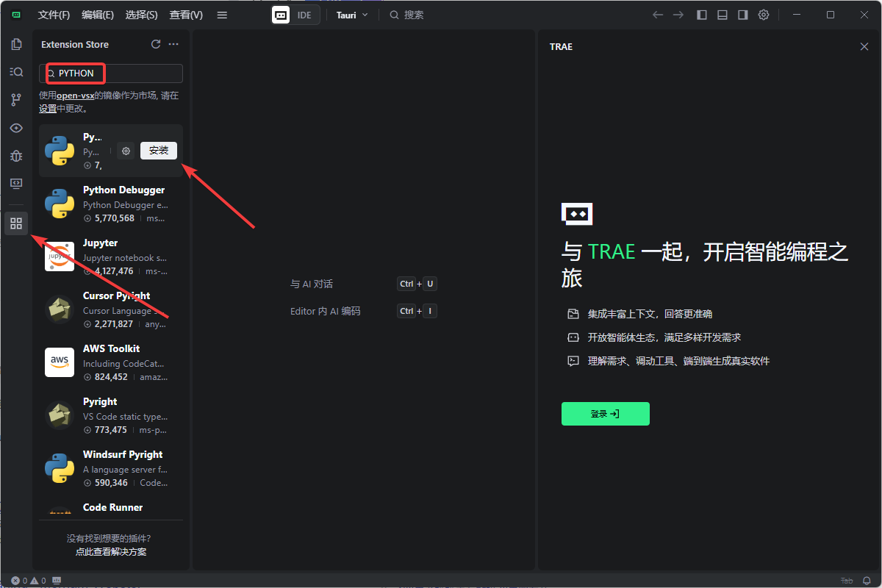Click the Extension Store heading
The height and width of the screenshot is (588, 882).
[75, 44]
